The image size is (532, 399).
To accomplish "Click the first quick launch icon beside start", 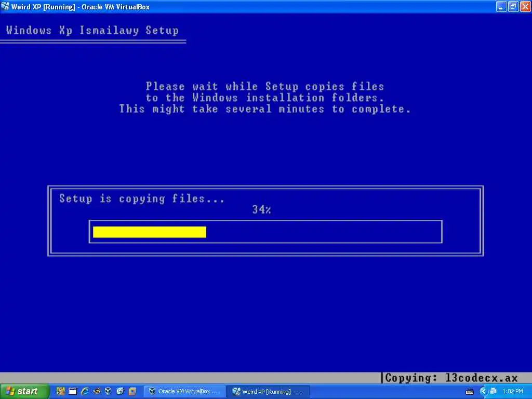I will [x=61, y=391].
